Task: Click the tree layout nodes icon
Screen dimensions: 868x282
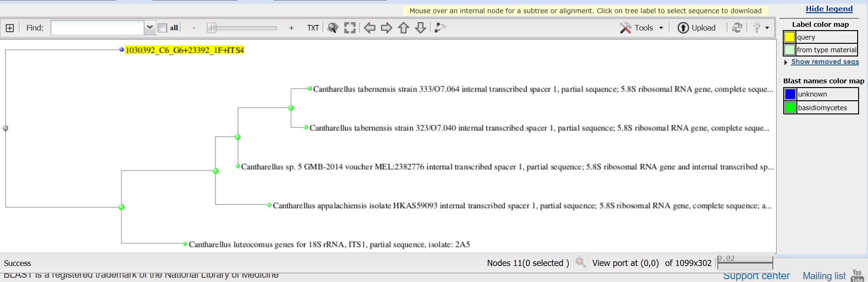Action: pyautogui.click(x=440, y=28)
